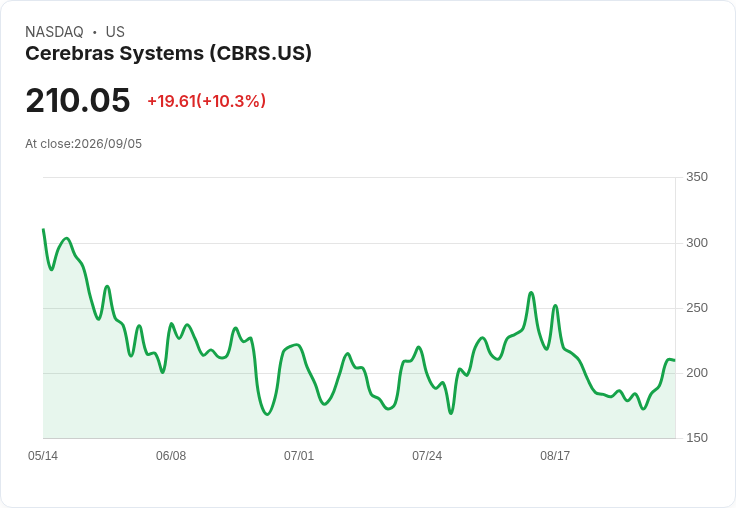Click the 210.05 closing price
This screenshot has height=508, width=736.
tap(77, 100)
